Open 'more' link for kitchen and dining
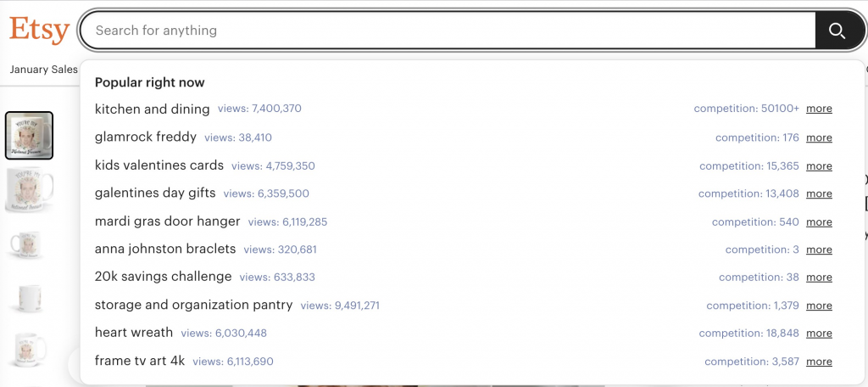Screen dimensions: 868x387 [819, 109]
